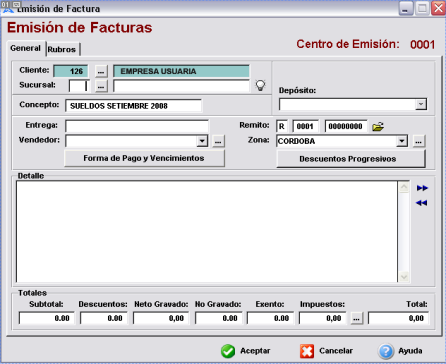Minimize the Emisión de Factura window
Image resolution: width=446 pixels, height=364 pixels.
tap(406, 8)
